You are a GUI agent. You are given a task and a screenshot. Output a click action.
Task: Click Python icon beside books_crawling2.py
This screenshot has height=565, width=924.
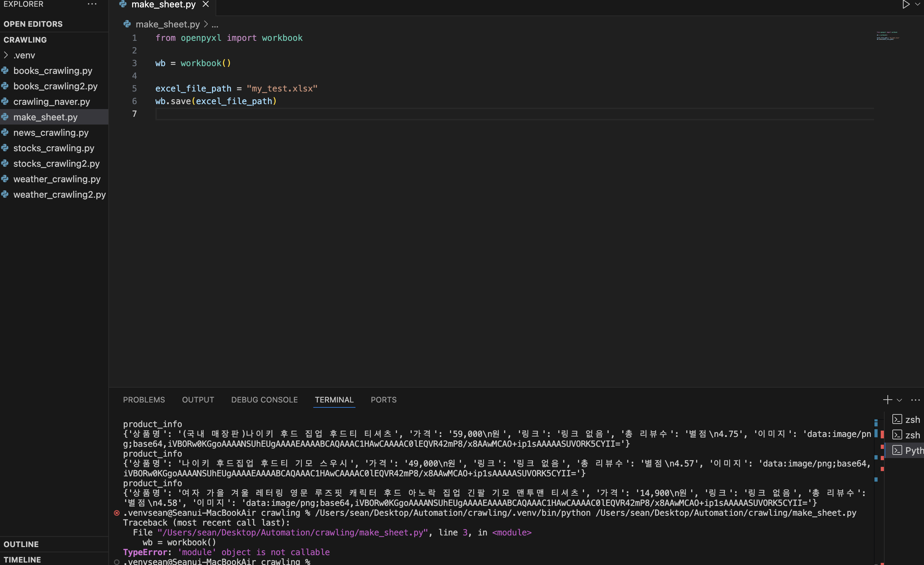(x=5, y=86)
